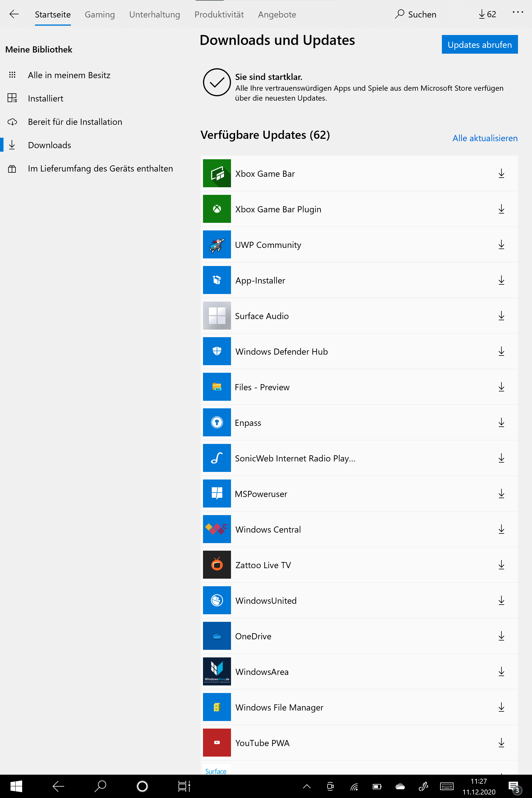Image resolution: width=532 pixels, height=798 pixels.
Task: Click the Enpass app tile
Action: [x=217, y=422]
